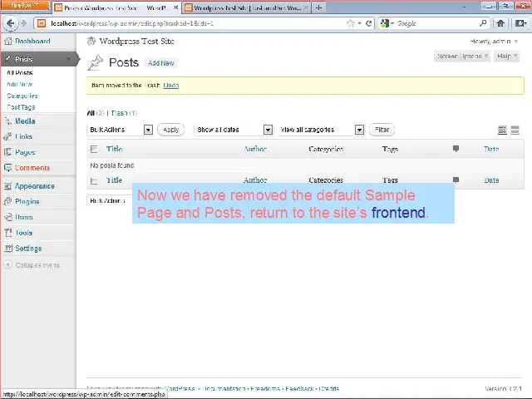Viewport: 532px width, 399px height.
Task: Check the select-all box in table footer
Action: [94, 180]
